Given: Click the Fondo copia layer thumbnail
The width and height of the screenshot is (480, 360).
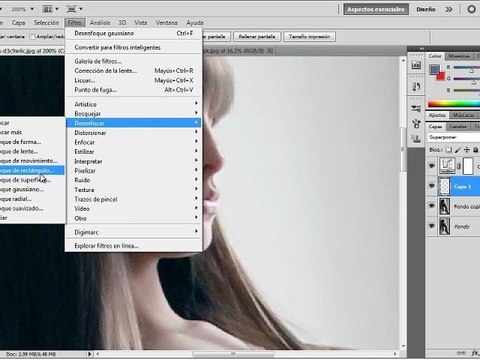Looking at the screenshot, I should point(445,206).
